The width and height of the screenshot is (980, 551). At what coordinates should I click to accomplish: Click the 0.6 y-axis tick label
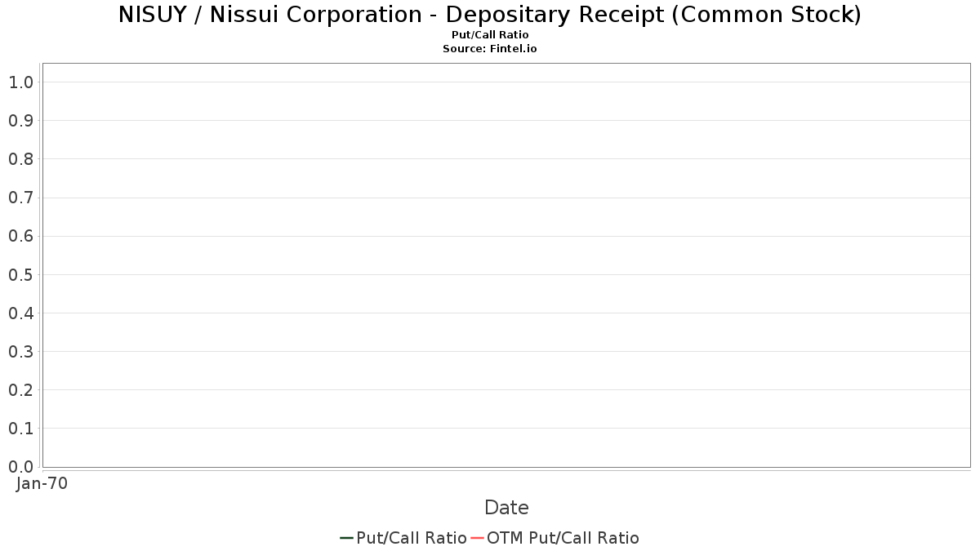pyautogui.click(x=20, y=236)
